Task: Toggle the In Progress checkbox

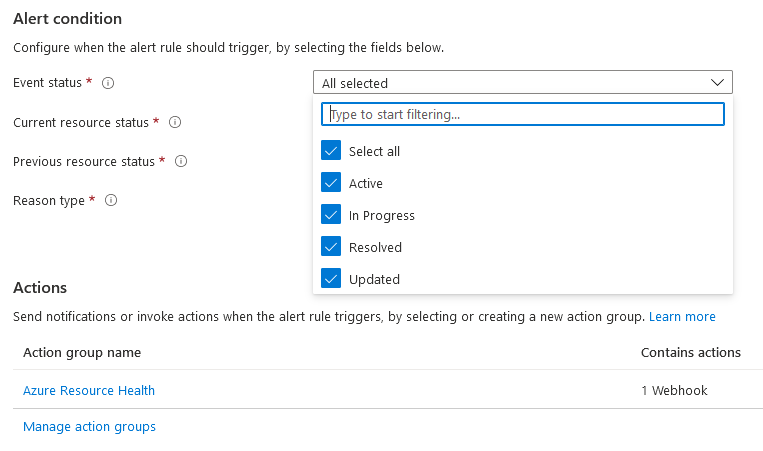Action: (331, 215)
